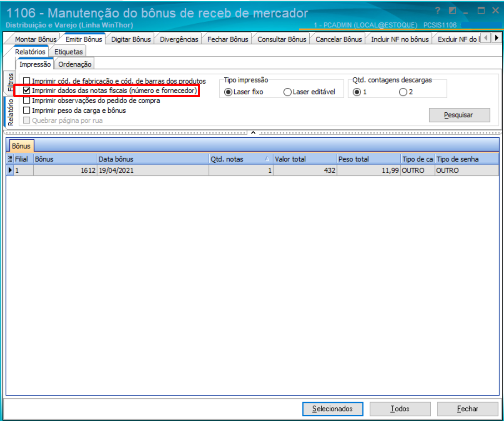Switch to Emitir Bônus tab
Viewport: 504px width, 421px height.
click(x=84, y=39)
